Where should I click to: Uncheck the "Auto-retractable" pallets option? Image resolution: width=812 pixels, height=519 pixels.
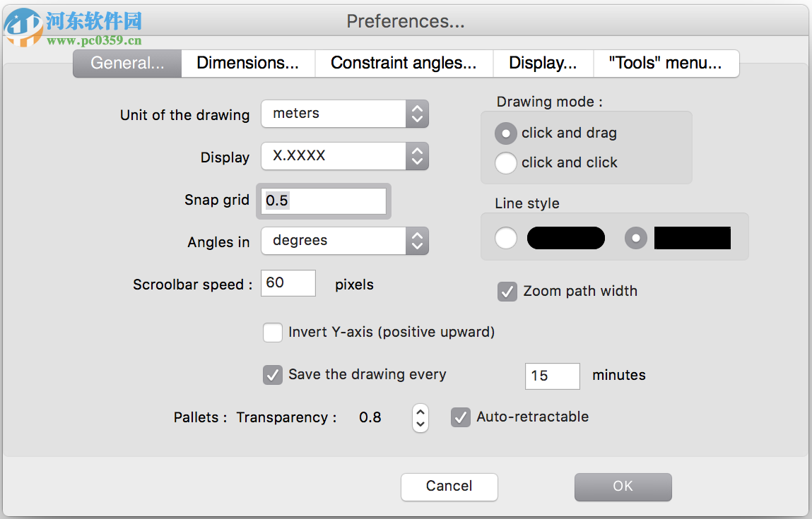(460, 417)
